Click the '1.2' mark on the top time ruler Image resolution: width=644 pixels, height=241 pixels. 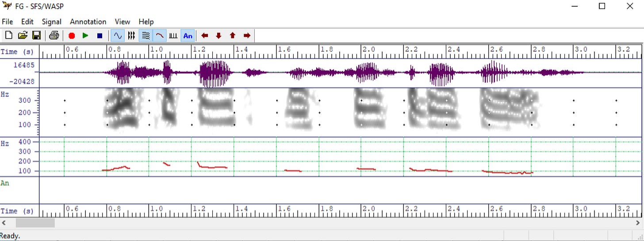coord(199,49)
